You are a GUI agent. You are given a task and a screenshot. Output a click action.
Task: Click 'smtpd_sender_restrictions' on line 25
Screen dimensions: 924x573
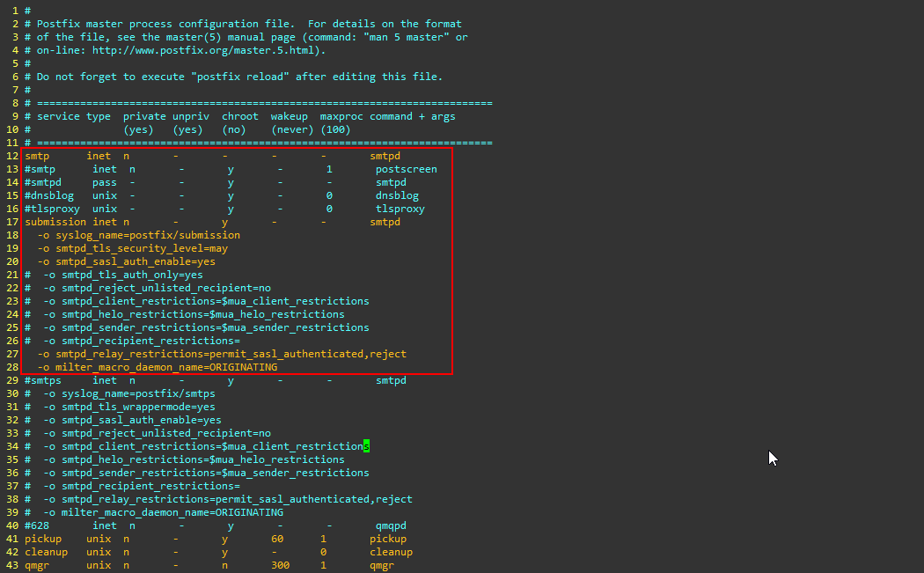click(138, 327)
